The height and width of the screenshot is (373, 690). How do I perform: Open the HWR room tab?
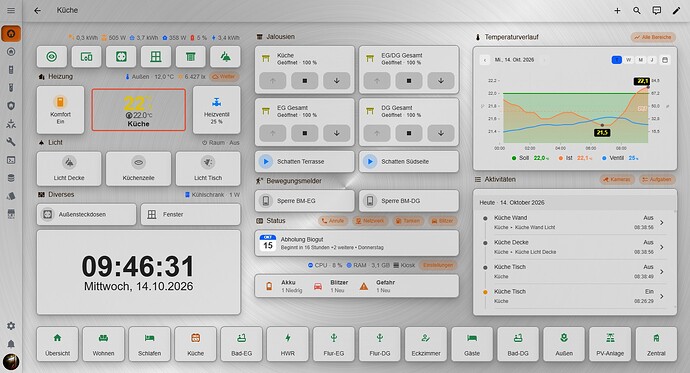tap(288, 344)
